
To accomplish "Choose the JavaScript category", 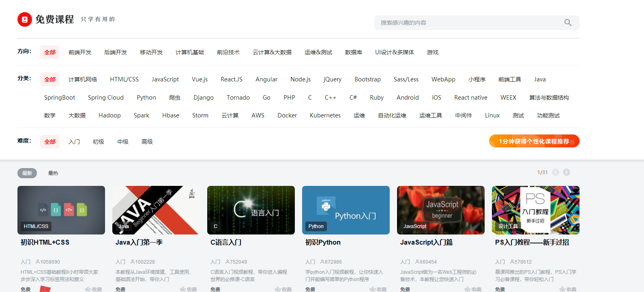I will click(165, 79).
